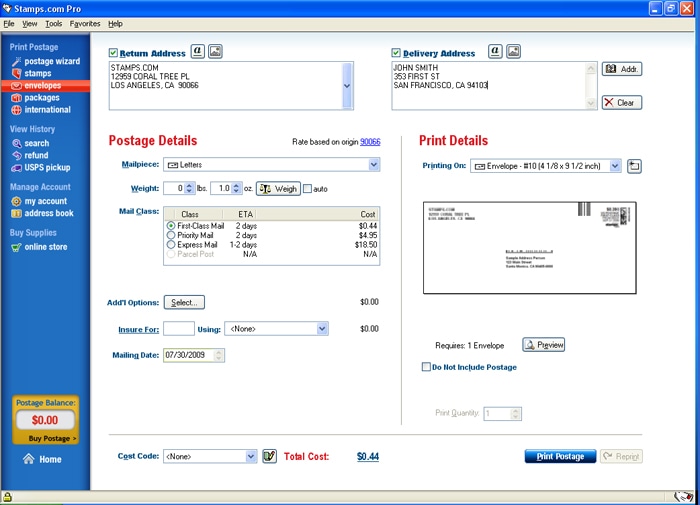The image size is (700, 505).
Task: Click the cost code edit icon
Action: [x=270, y=456]
